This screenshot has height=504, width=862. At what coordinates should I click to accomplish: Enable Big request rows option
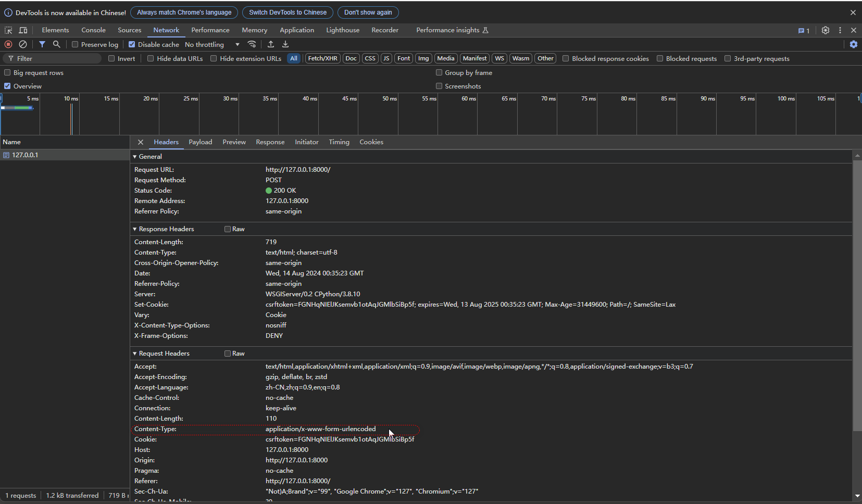[x=7, y=72]
